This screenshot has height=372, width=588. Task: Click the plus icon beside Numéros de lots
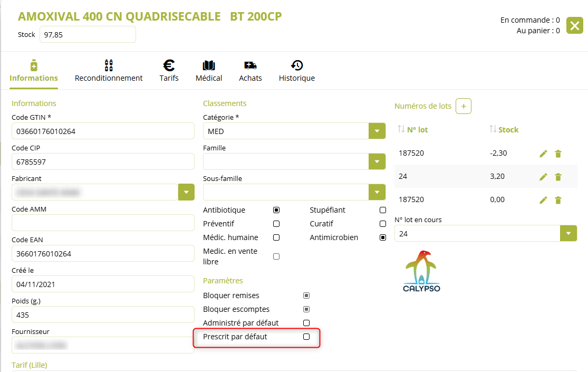click(x=464, y=106)
